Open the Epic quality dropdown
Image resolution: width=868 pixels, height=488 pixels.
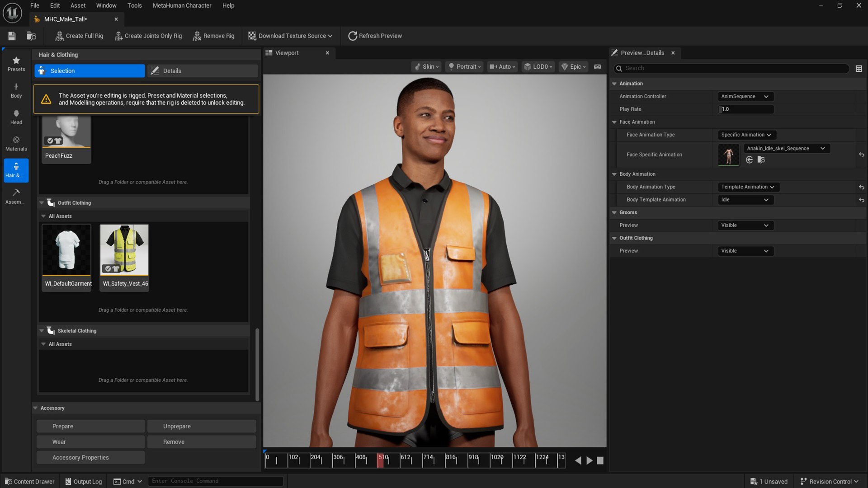[x=573, y=66]
